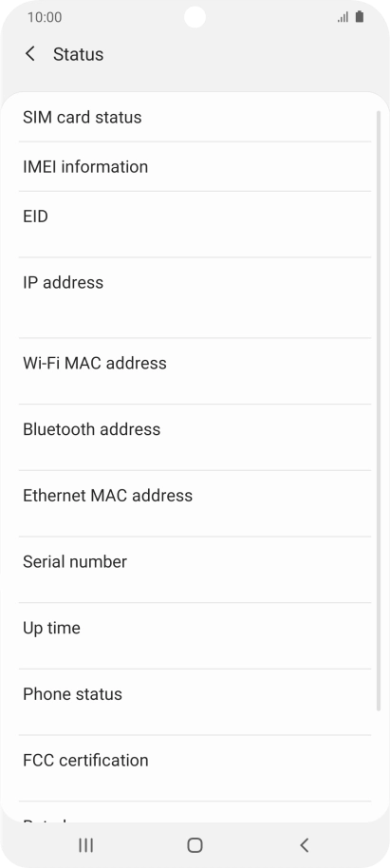
Task: Tap the back arrow beside Status
Action: [29, 54]
